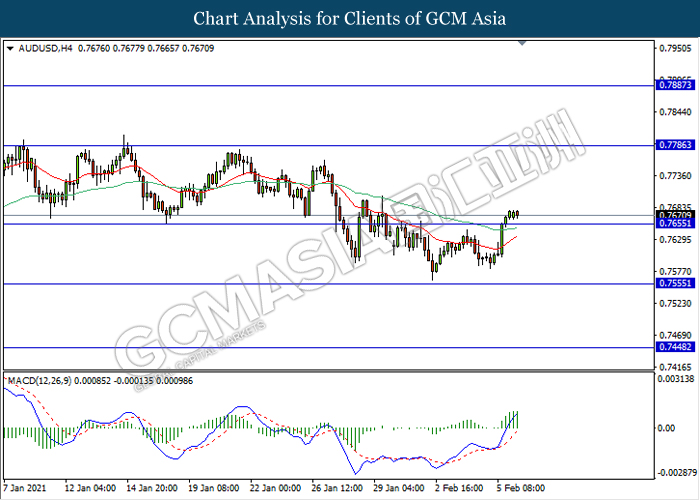This screenshot has width=700, height=500.
Task: Click the 19 Jan 08:00 time axis label
Action: [x=211, y=490]
